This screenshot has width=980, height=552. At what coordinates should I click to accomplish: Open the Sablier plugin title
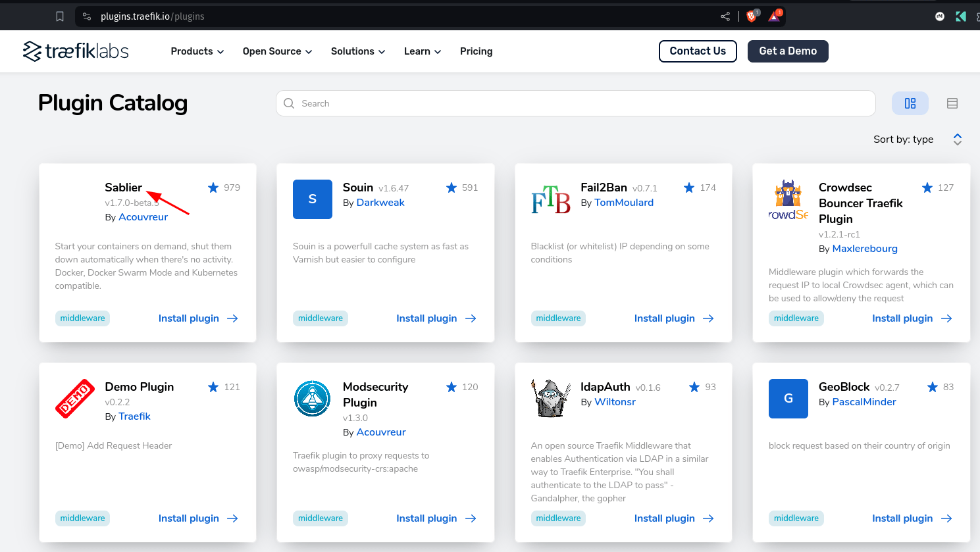pos(123,188)
